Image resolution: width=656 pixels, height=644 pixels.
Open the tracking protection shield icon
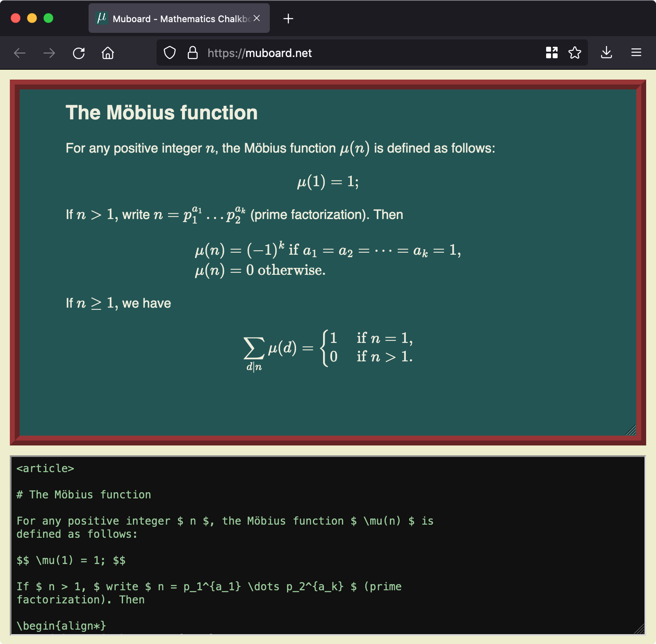tap(170, 53)
